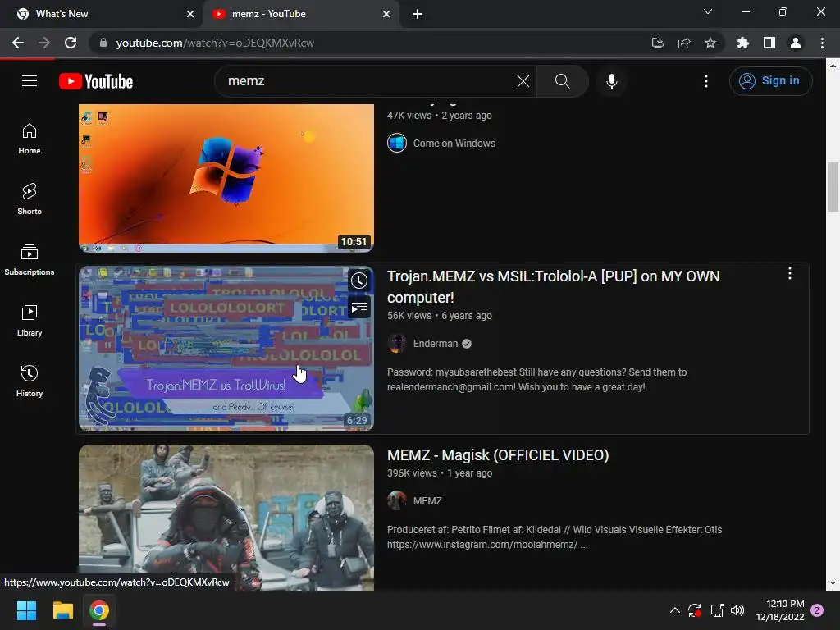Viewport: 840px width, 630px height.
Task: Share this page via share icon
Action: [683, 43]
